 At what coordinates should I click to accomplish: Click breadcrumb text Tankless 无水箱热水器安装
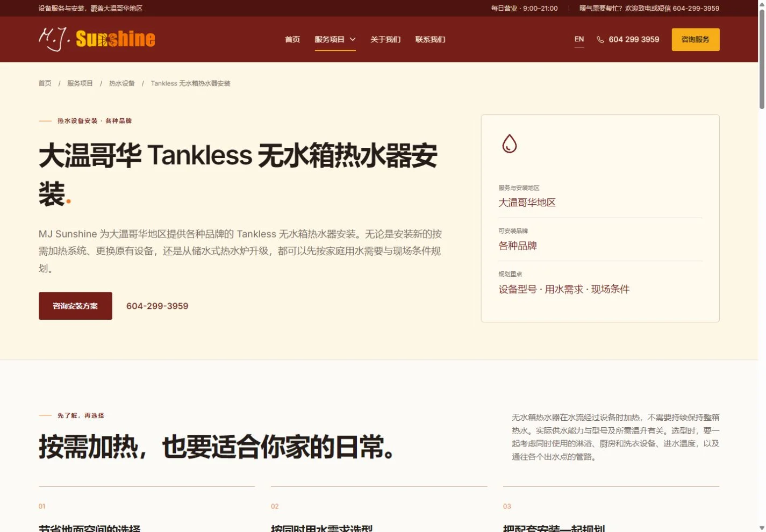point(190,83)
